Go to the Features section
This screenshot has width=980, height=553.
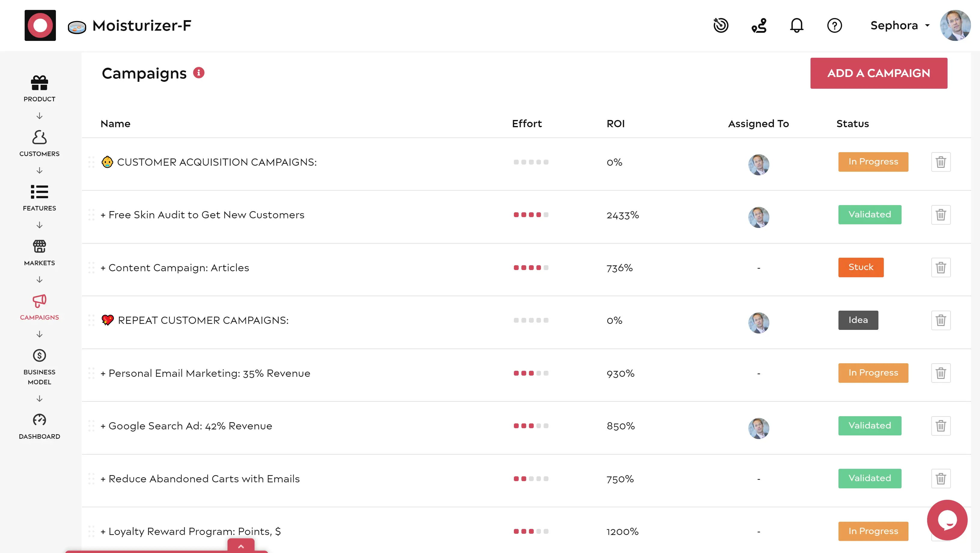click(39, 198)
